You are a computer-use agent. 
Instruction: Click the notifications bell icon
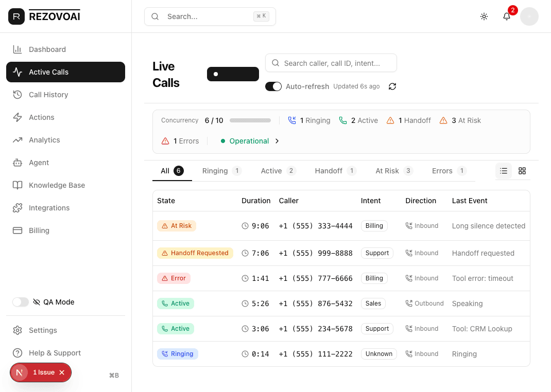click(507, 16)
